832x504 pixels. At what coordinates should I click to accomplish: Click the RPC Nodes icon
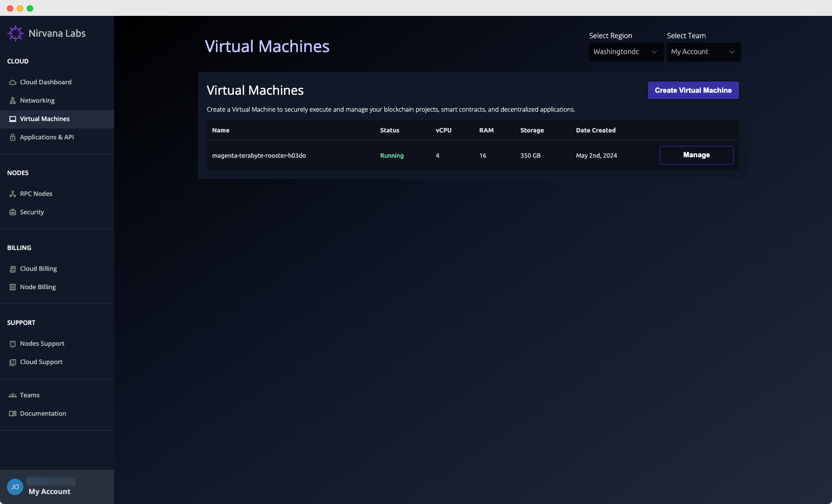(13, 194)
